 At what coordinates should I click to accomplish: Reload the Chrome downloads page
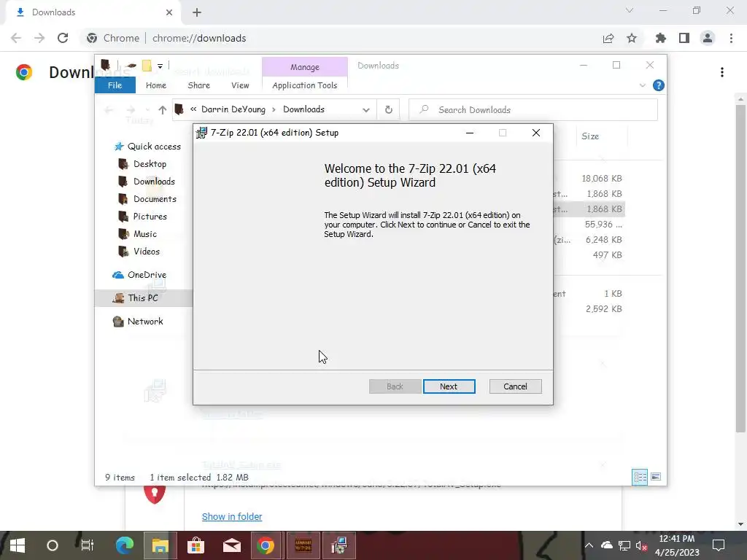63,38
